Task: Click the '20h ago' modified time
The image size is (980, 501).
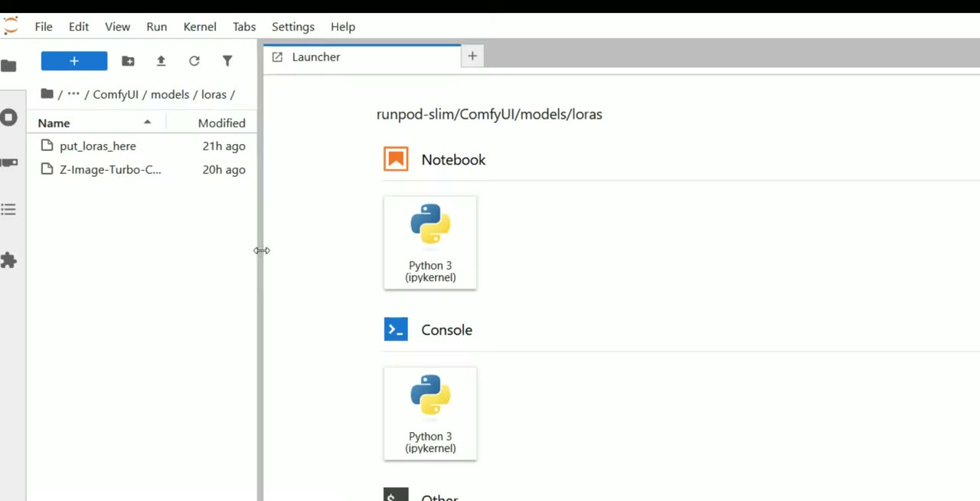Action: click(224, 169)
